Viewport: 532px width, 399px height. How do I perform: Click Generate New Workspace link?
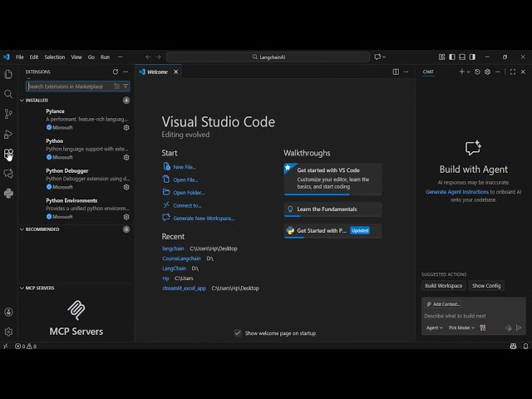pyautogui.click(x=204, y=218)
